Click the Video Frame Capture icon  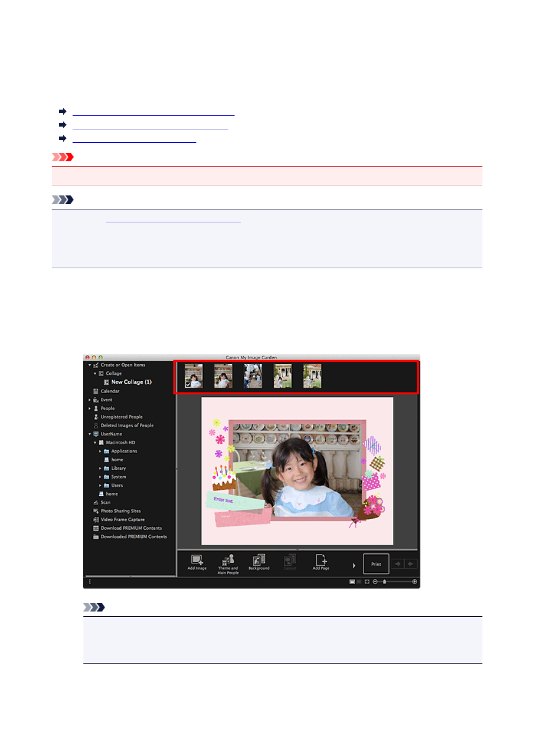pyautogui.click(x=96, y=520)
